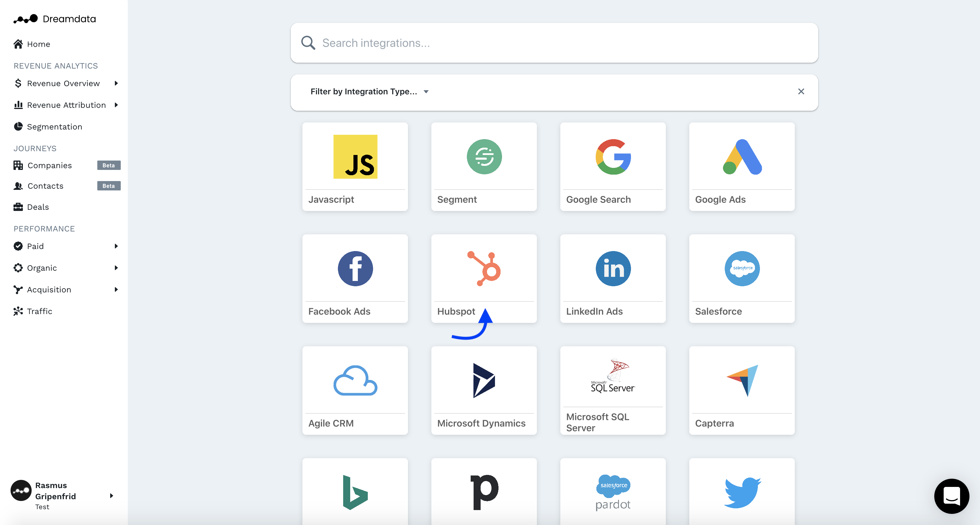Click the LinkedIn Ads logo
Screen dimensions: 980x525
click(x=613, y=269)
